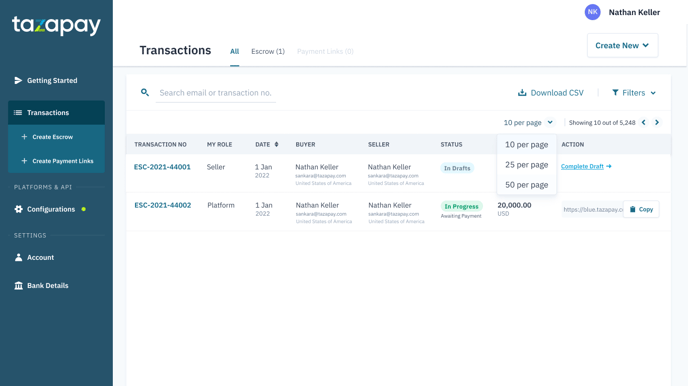The width and height of the screenshot is (688, 386).
Task: Go to previous page arrow
Action: pos(644,122)
